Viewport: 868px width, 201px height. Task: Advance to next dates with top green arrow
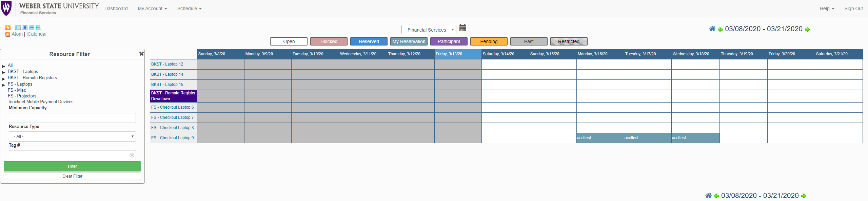click(x=807, y=30)
